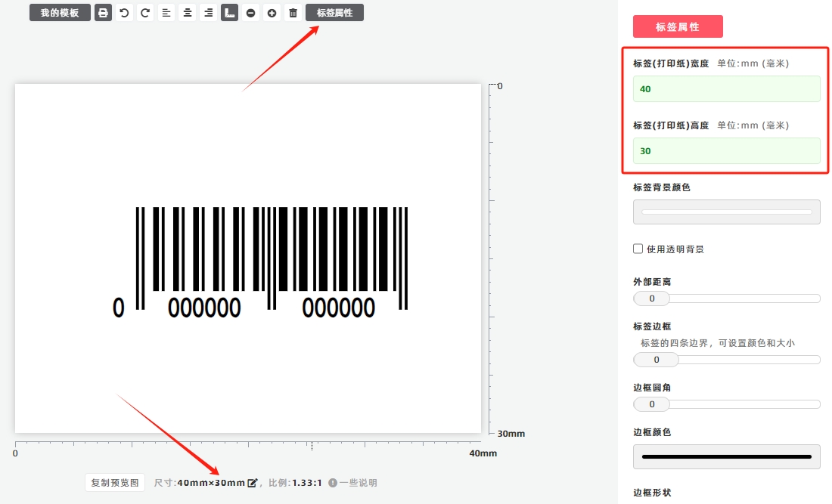
Task: Click the 比例:1.33:1 ratio text
Action: tap(295, 483)
